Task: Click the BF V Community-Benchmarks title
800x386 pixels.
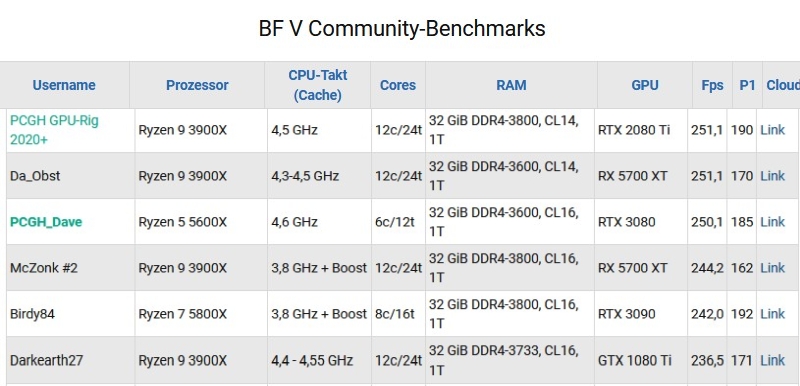Action: [x=402, y=29]
